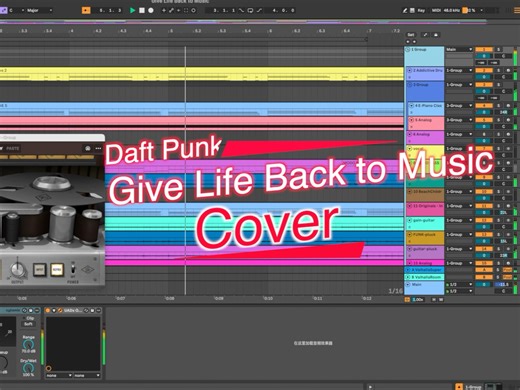Arm recording on the 6 Analog track
The width and height of the screenshot is (520, 390).
point(508,134)
